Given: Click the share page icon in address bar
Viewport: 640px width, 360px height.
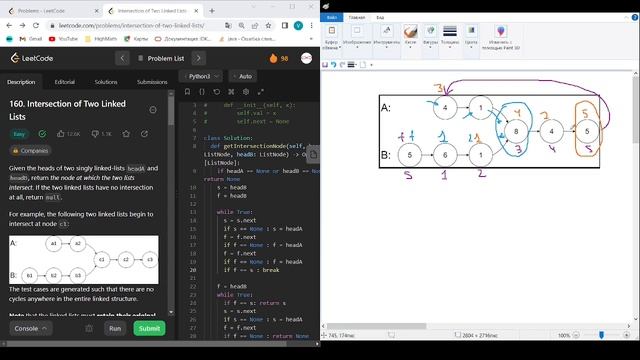Looking at the screenshot, I should (x=255, y=25).
